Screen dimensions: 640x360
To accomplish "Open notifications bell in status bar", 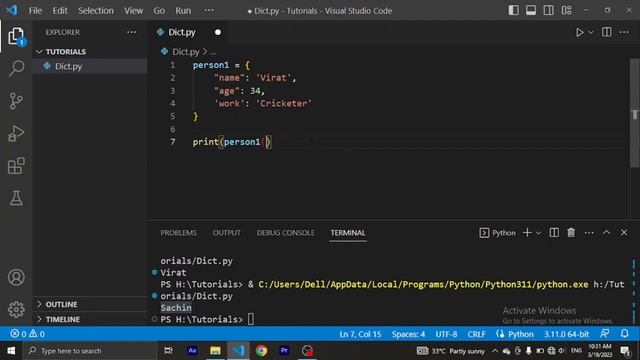I will click(624, 333).
